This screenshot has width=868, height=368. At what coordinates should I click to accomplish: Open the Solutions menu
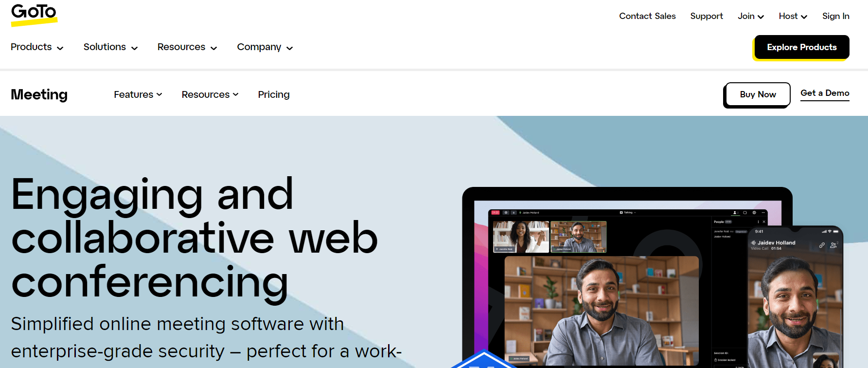pos(110,47)
